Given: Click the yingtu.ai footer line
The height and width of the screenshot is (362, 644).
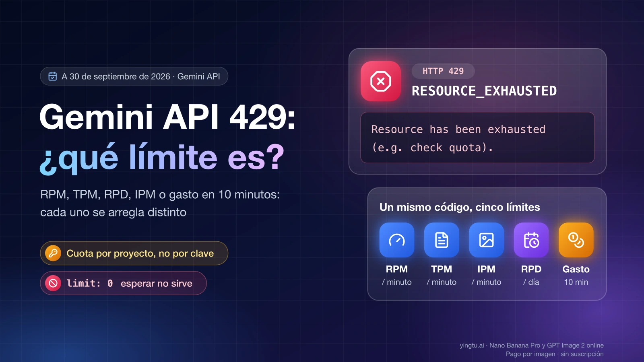Looking at the screenshot, I should pos(532,345).
